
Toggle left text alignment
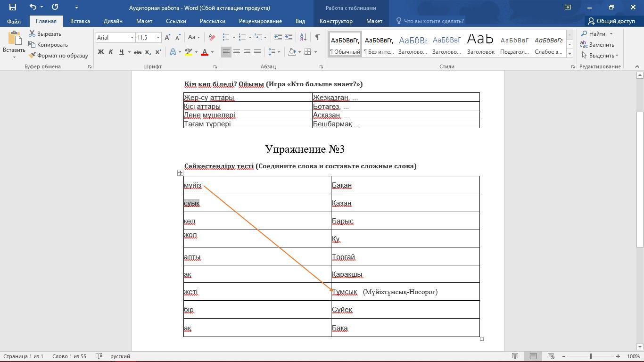[226, 52]
